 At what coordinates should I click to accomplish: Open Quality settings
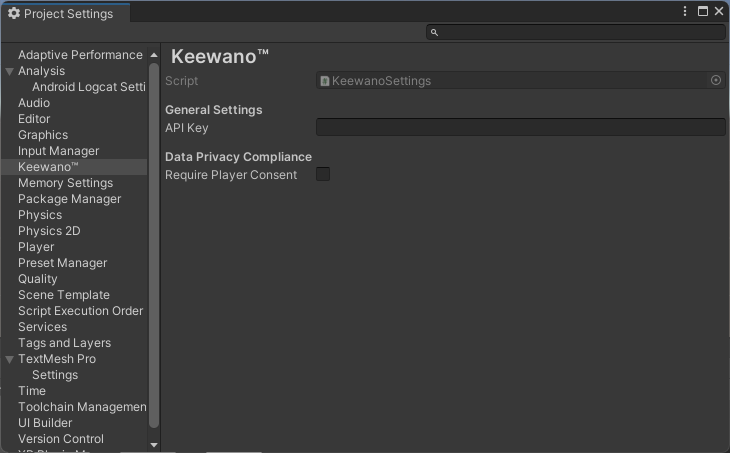click(38, 279)
